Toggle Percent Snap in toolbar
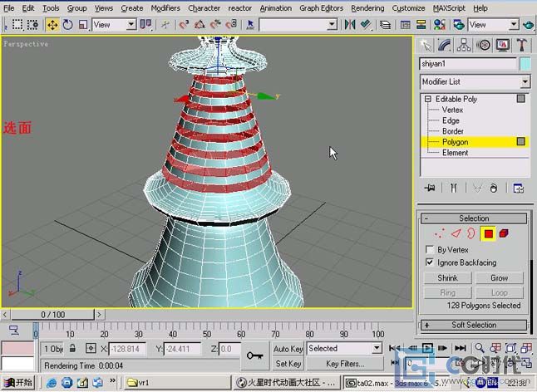Image resolution: width=537 pixels, height=392 pixels. point(215,25)
